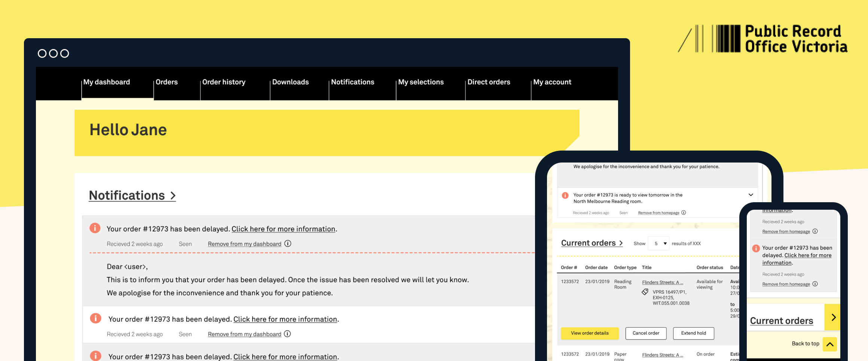Click the Public Record Office Victoria logo
This screenshot has width=868, height=361.
click(x=763, y=39)
